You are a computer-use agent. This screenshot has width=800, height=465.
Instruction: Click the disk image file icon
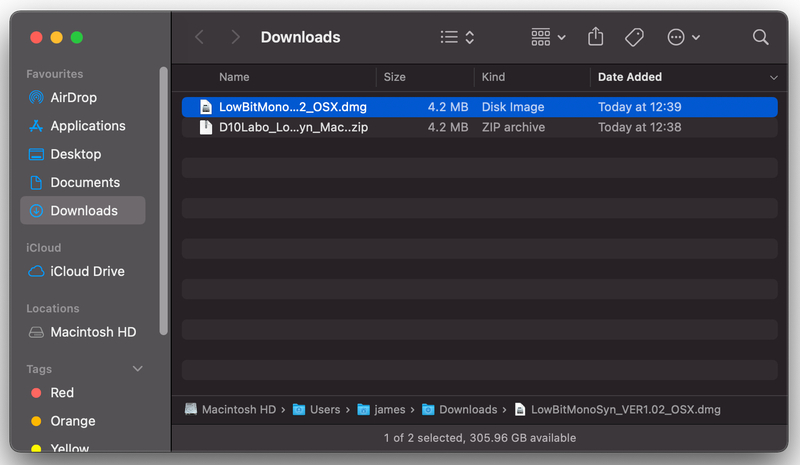[206, 107]
